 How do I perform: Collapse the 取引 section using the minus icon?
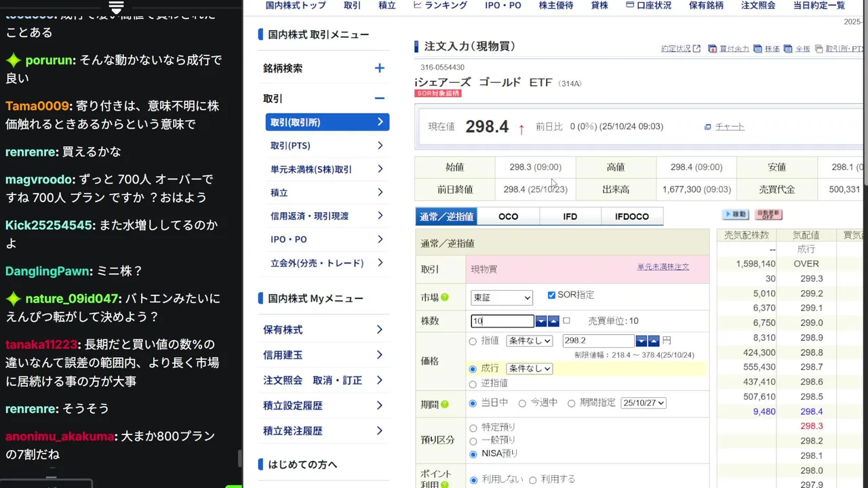click(x=379, y=98)
